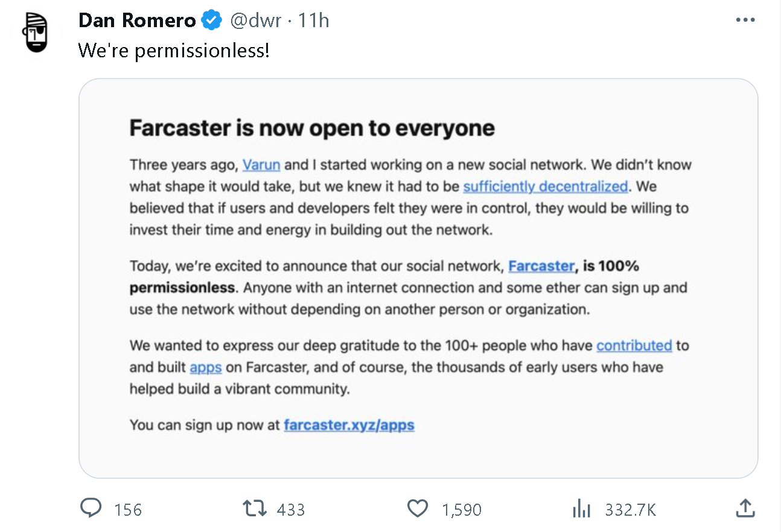This screenshot has height=532, width=781.
Task: Click the apps link in third paragraph
Action: [206, 367]
